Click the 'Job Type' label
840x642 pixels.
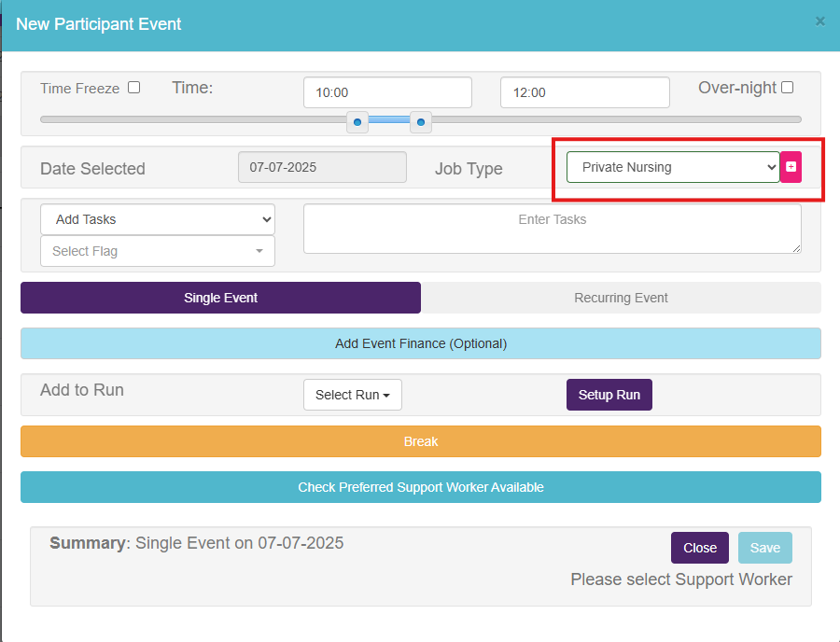(469, 169)
